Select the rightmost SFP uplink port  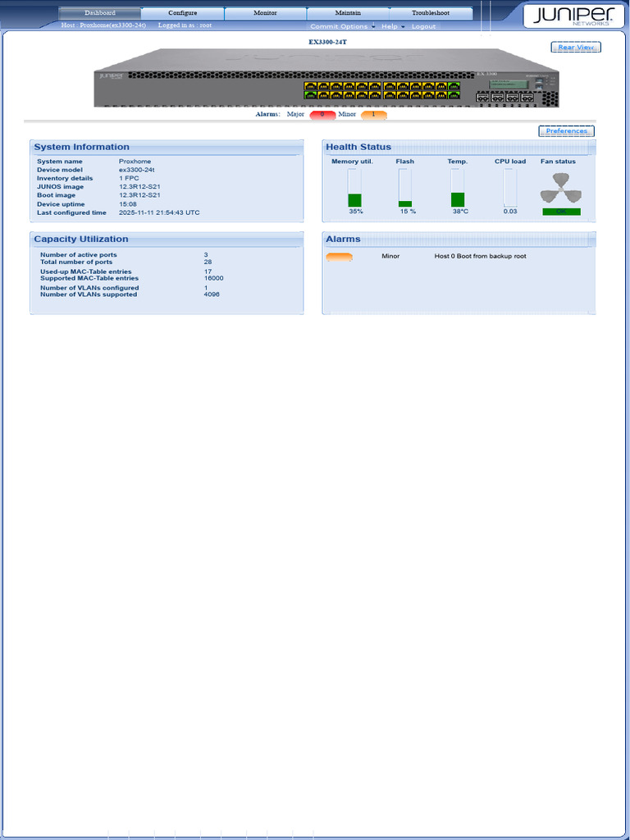(527, 98)
